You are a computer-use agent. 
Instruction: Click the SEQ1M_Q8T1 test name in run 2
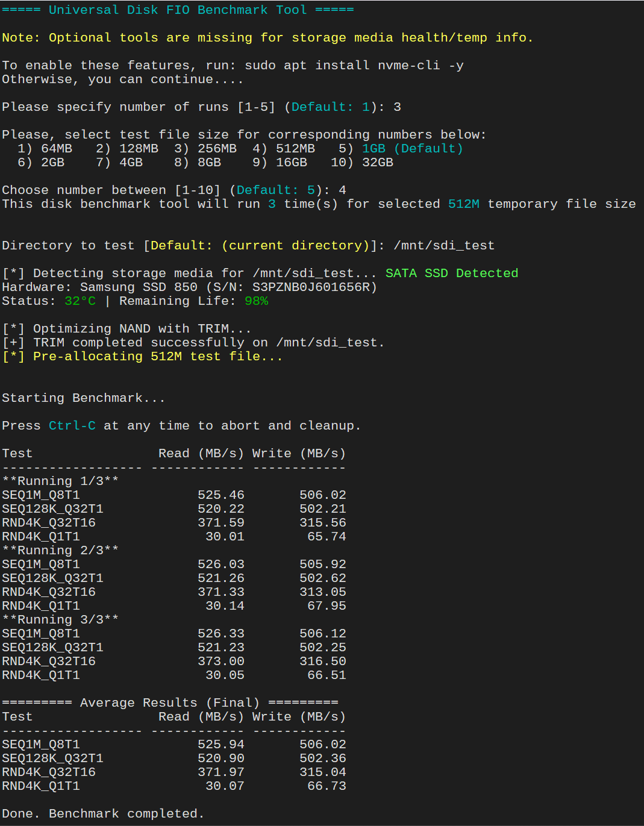point(40,564)
